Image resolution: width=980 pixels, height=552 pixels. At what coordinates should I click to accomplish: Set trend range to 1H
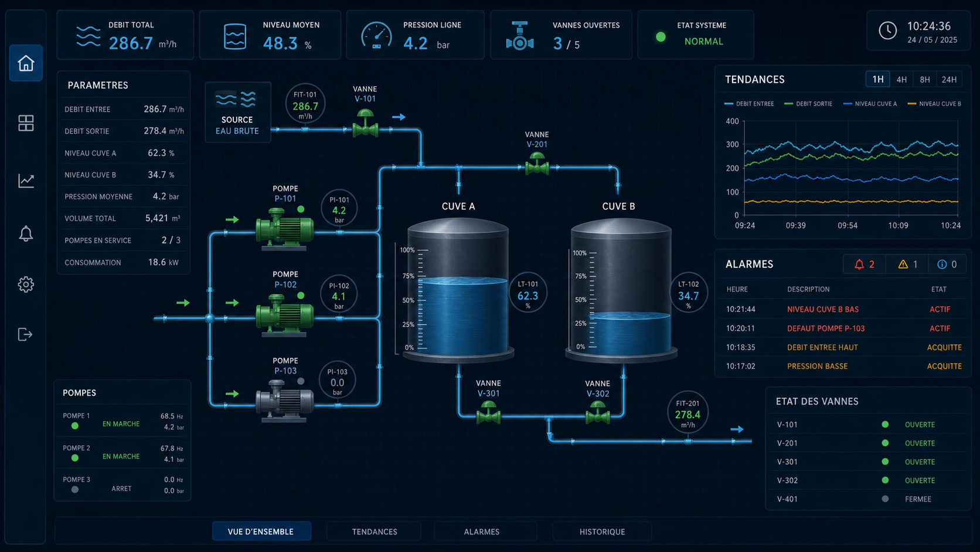click(x=878, y=79)
